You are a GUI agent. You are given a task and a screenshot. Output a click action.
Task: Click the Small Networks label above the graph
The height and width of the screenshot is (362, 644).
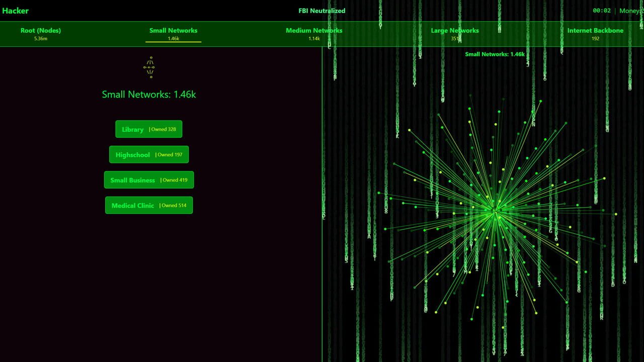coord(495,54)
